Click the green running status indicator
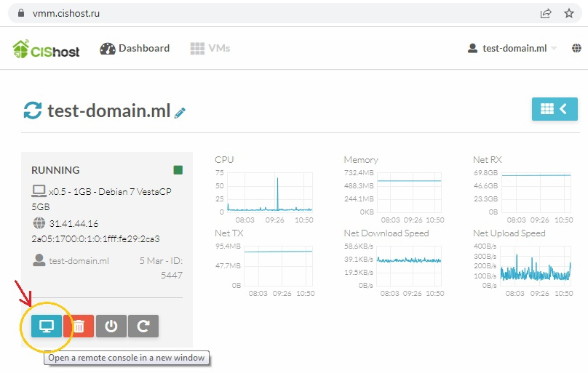Image resolution: width=588 pixels, height=373 pixels. (178, 170)
